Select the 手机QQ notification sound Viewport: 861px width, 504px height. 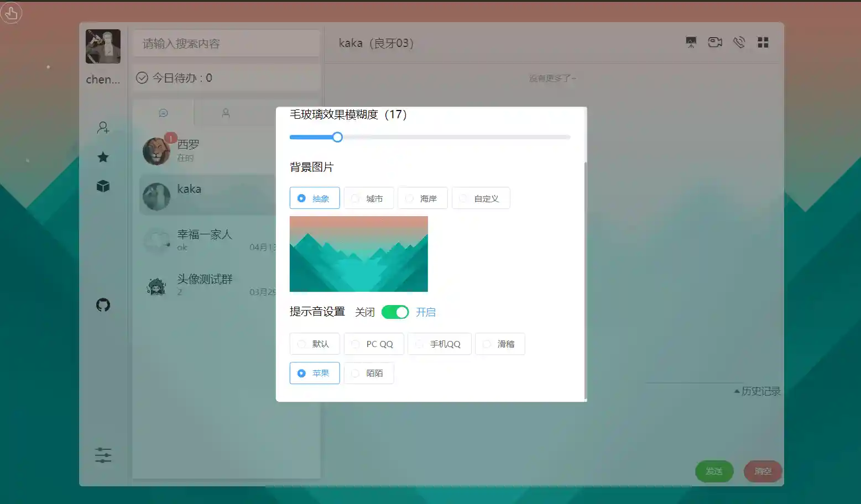coord(439,344)
